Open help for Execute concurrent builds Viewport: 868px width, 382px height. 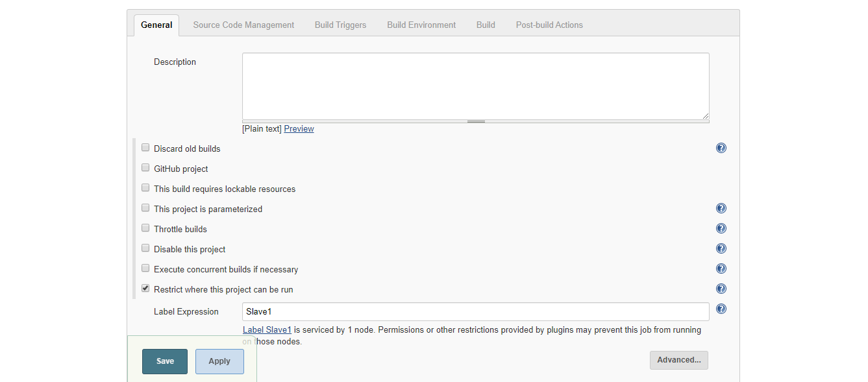tap(721, 269)
